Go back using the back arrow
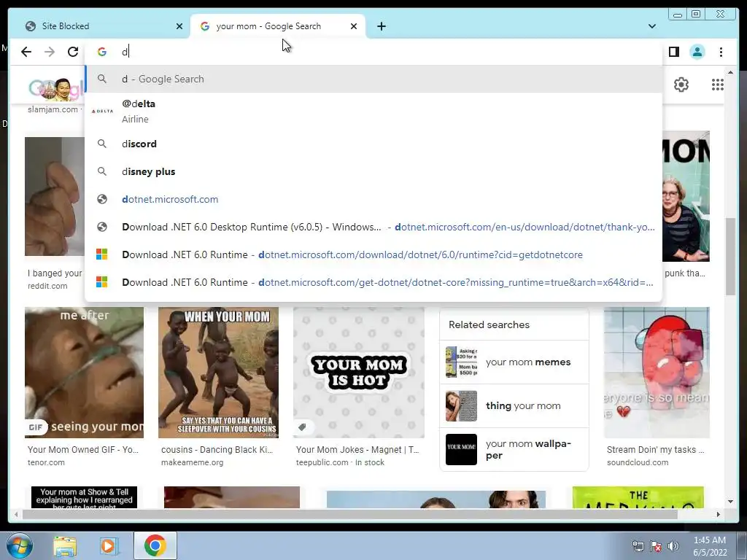Screen dimensions: 747x560 click(x=26, y=52)
